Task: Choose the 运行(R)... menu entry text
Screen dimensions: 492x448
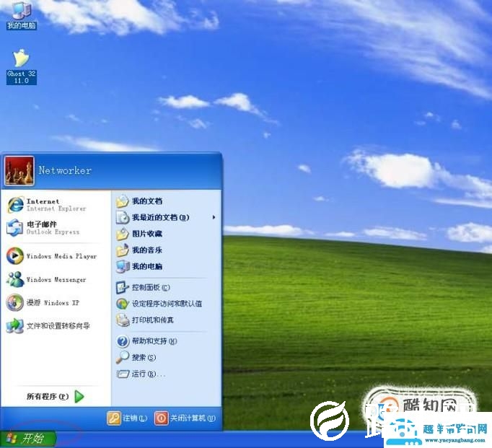Action: pyautogui.click(x=149, y=374)
